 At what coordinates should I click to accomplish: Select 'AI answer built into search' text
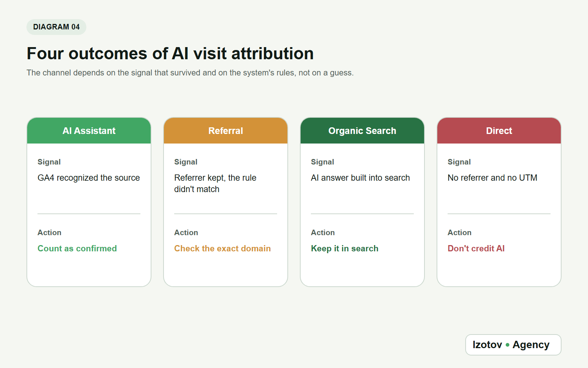click(360, 178)
